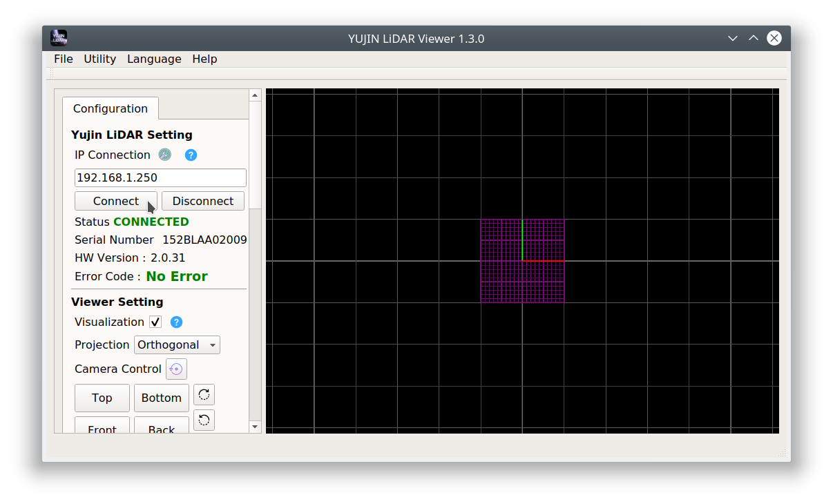Click the CONNECTED status text

click(151, 222)
